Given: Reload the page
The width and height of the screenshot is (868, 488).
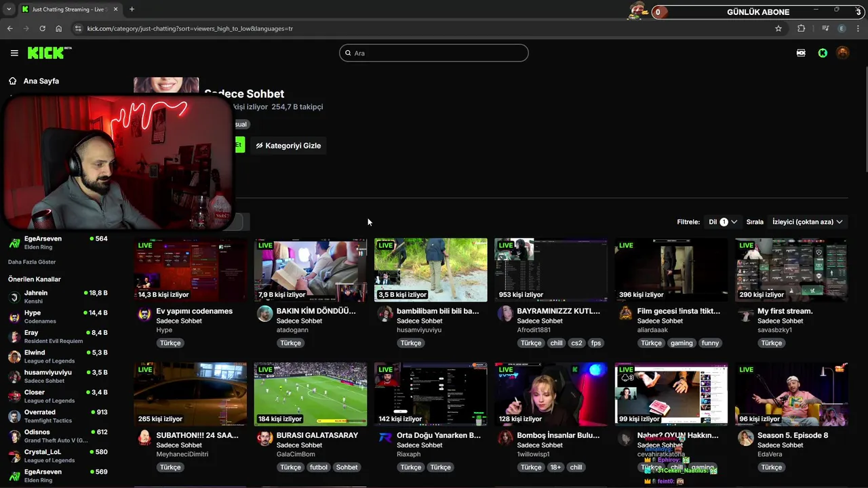Looking at the screenshot, I should (x=42, y=28).
